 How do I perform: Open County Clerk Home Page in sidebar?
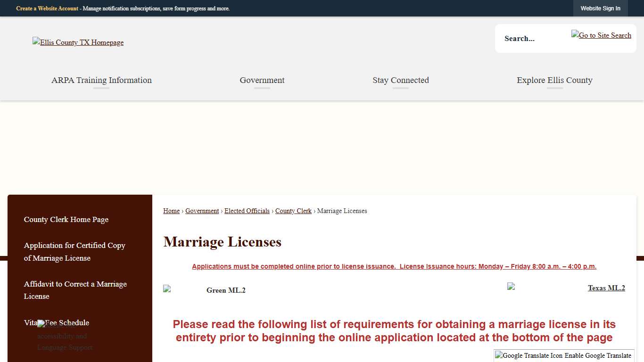tap(66, 220)
